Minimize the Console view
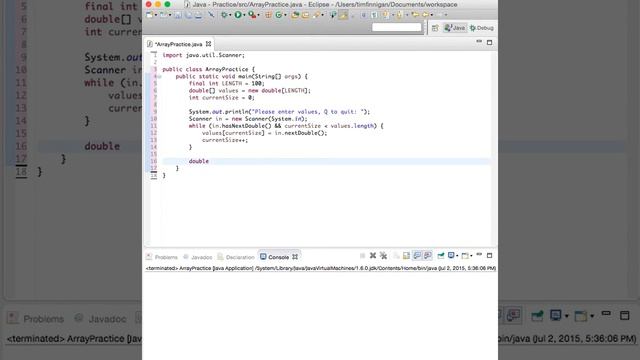Image resolution: width=640 pixels, height=360 pixels. click(x=479, y=255)
